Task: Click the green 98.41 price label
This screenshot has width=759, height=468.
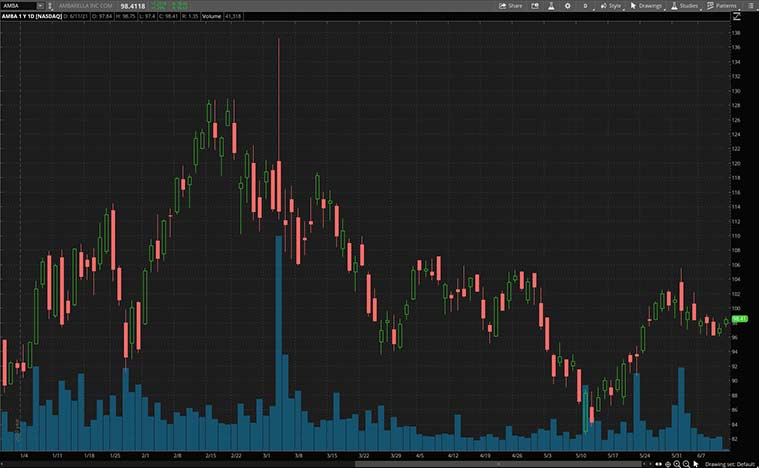Action: tap(740, 319)
